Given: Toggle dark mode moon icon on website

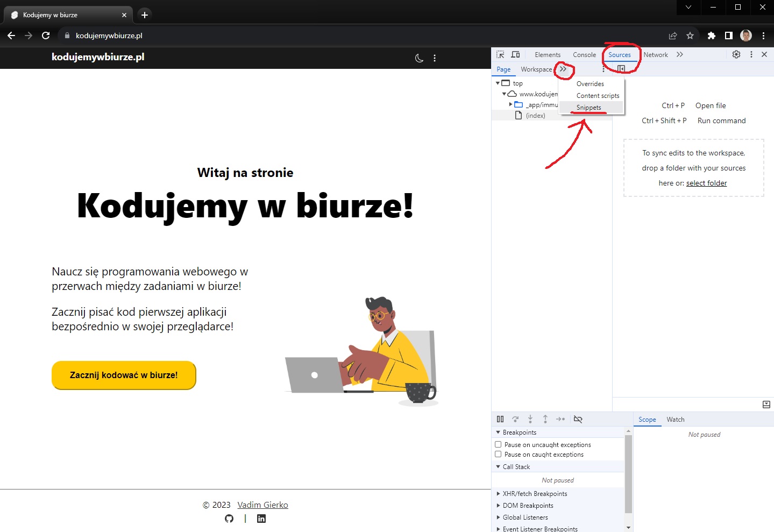Looking at the screenshot, I should click(x=420, y=58).
